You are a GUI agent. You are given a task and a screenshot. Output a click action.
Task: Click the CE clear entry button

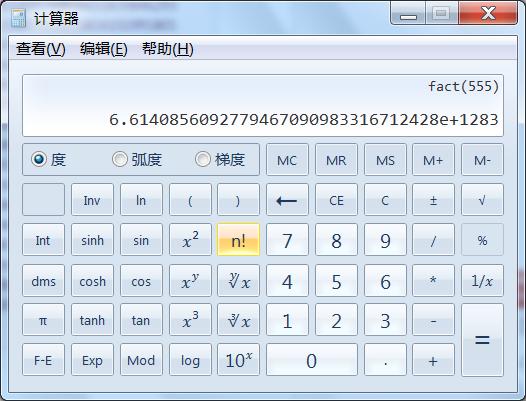336,200
